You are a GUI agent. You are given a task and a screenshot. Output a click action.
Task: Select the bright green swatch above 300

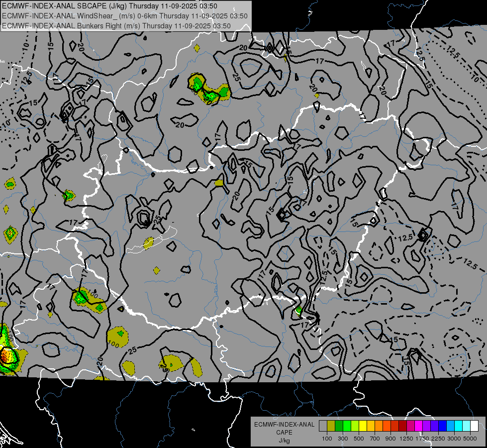pos(347,426)
